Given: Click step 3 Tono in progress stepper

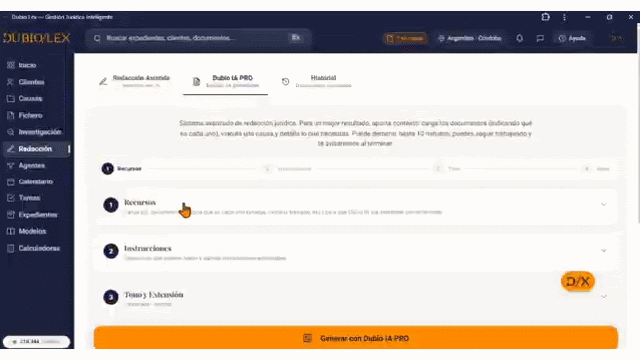Looking at the screenshot, I should [x=447, y=169].
